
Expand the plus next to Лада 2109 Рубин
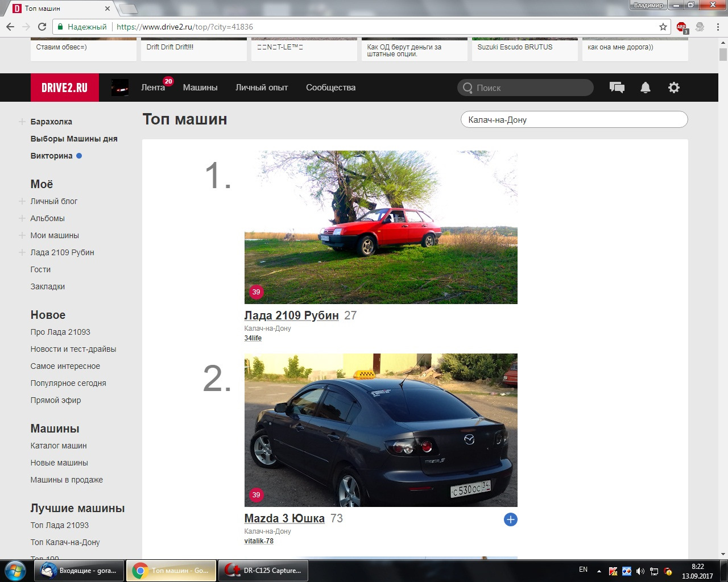22,252
